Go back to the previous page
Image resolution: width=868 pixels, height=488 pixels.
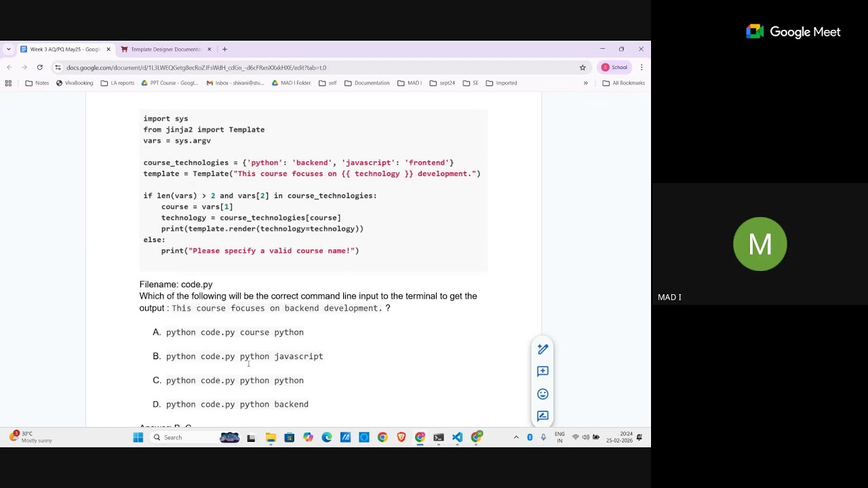pos(9,68)
